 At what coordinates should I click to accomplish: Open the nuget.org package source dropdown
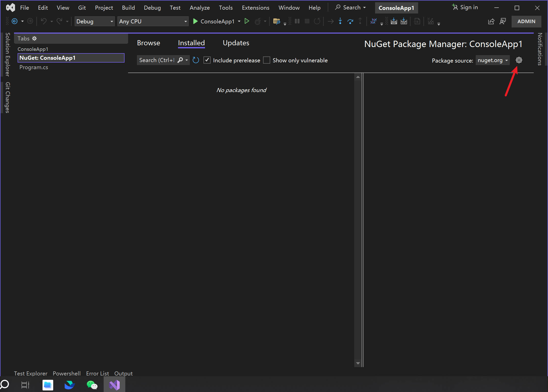click(492, 60)
